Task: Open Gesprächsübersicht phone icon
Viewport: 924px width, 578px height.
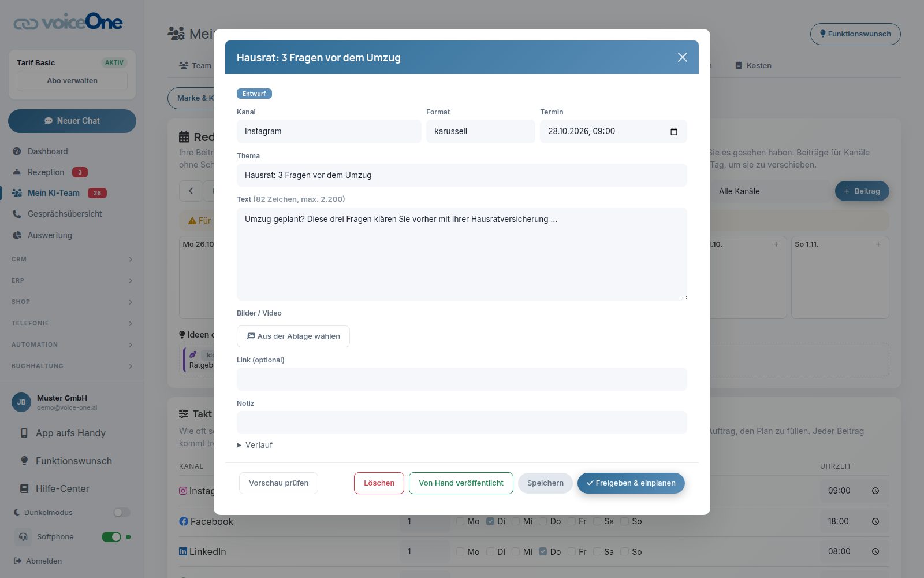Action: pyautogui.click(x=17, y=214)
